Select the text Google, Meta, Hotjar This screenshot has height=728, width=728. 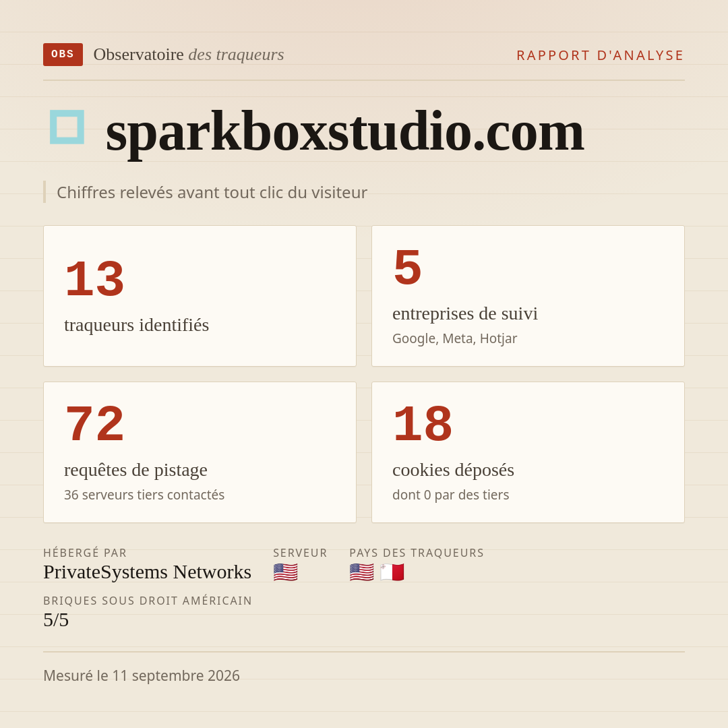point(454,338)
